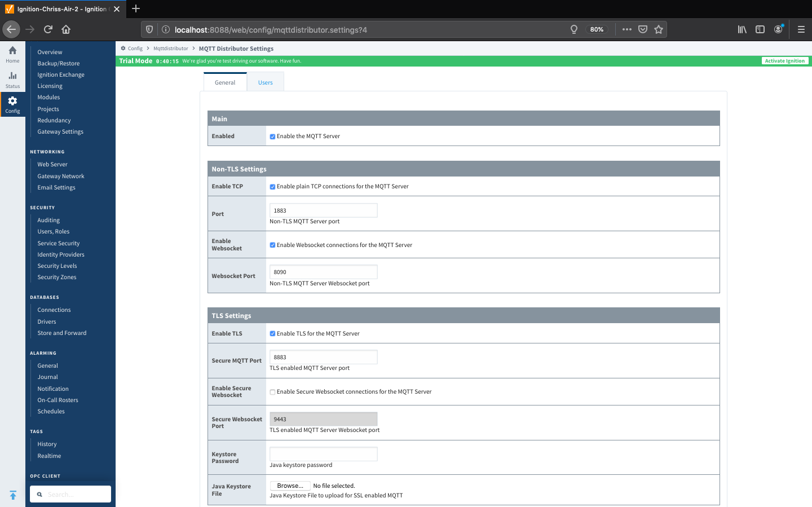812x507 pixels.
Task: Open Backup/Restore in sidebar
Action: pyautogui.click(x=59, y=63)
